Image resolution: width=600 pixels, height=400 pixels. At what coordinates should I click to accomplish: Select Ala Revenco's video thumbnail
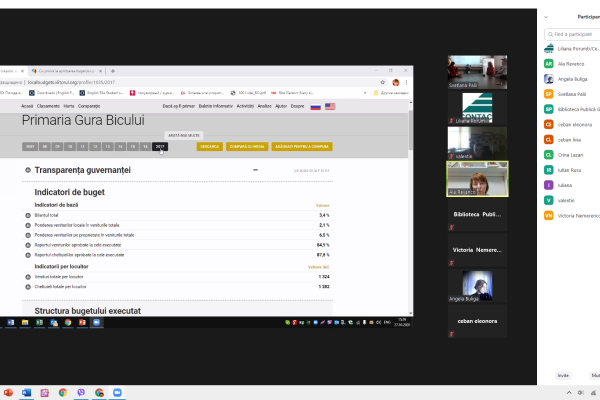469,180
